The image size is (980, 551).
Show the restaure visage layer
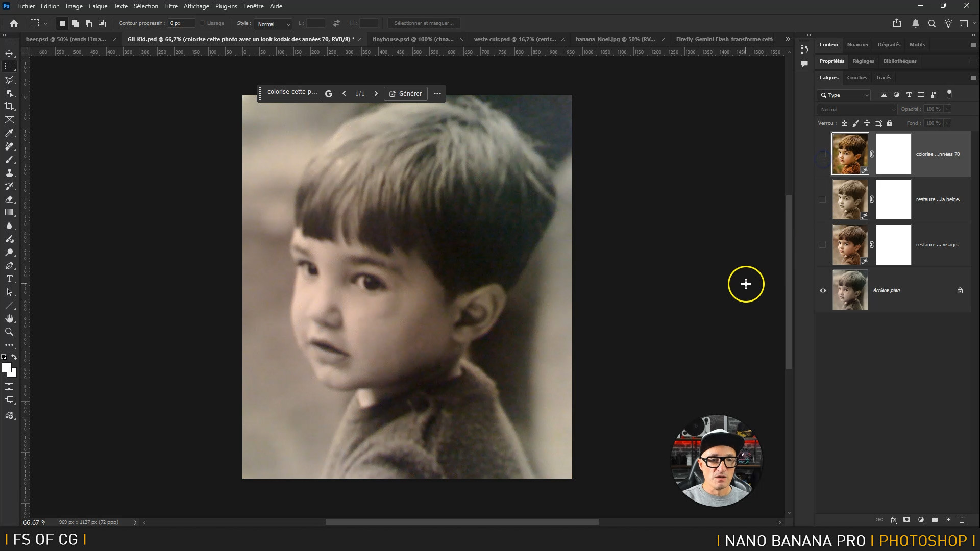pyautogui.click(x=822, y=245)
